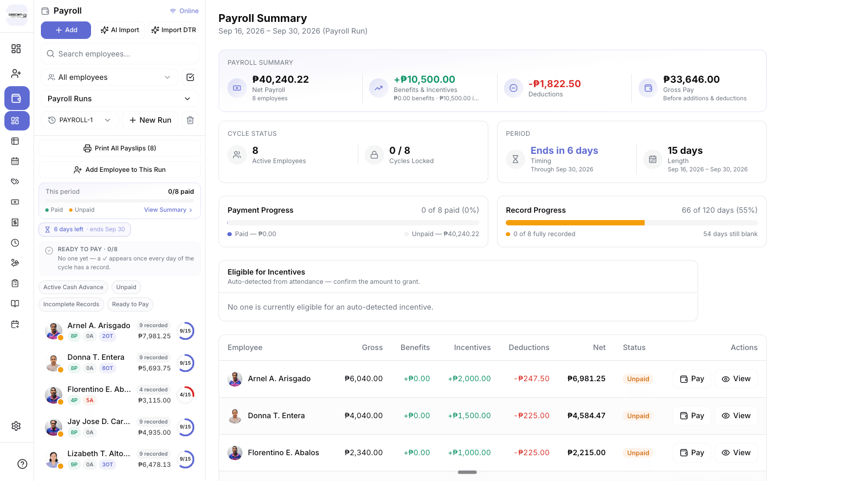Open the handshake icon in the left rail
This screenshot has height=481, width=868.
15,263
